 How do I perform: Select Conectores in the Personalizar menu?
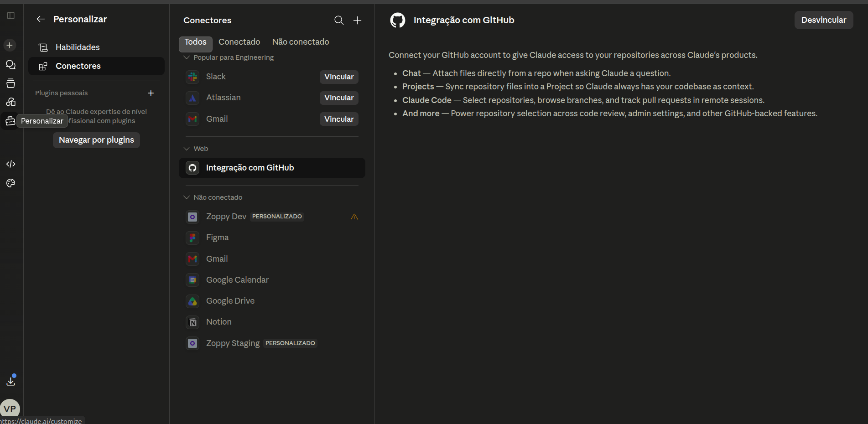coord(96,66)
